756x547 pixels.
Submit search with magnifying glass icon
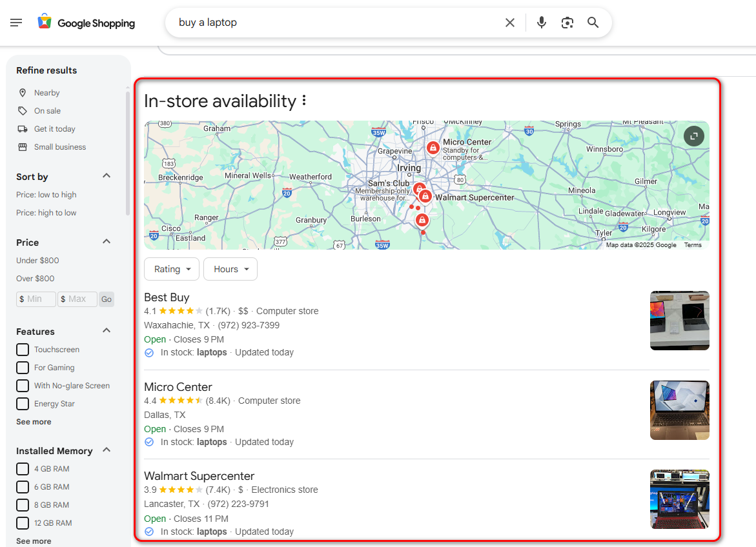pyautogui.click(x=593, y=23)
